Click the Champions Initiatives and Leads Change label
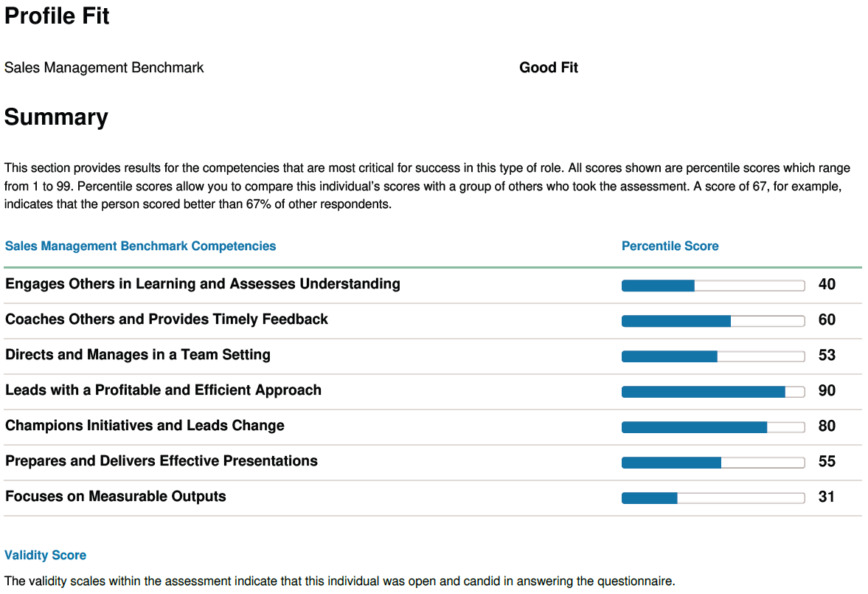This screenshot has height=594, width=868. (x=145, y=425)
